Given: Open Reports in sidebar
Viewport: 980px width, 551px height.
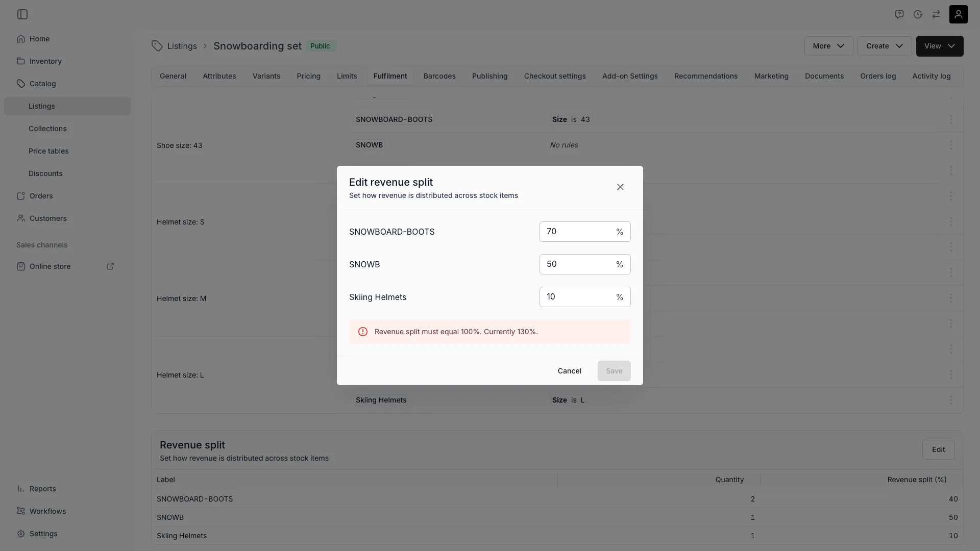Looking at the screenshot, I should [x=67, y=489].
